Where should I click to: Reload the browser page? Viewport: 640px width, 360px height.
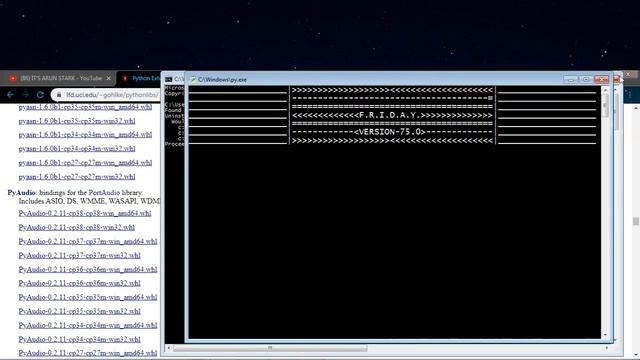click(40, 95)
